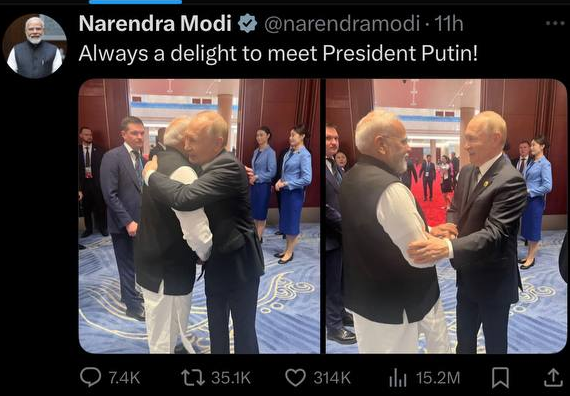
Task: Click the 15.2M views count
Action: pos(438,378)
